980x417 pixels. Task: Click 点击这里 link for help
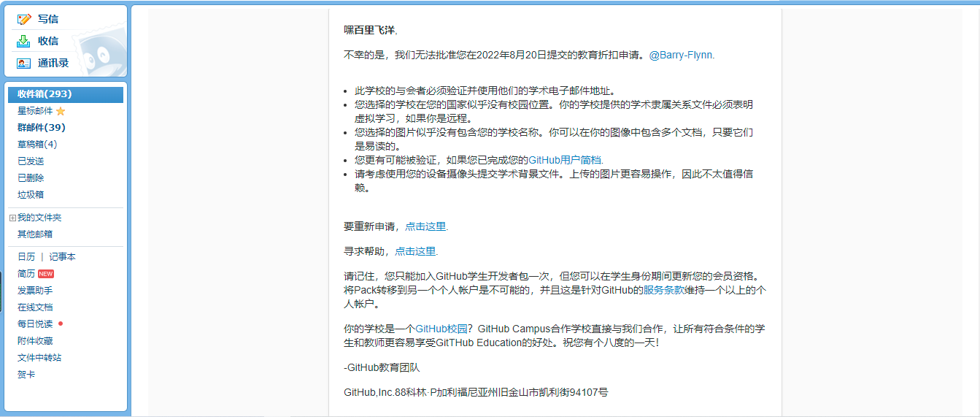point(416,251)
